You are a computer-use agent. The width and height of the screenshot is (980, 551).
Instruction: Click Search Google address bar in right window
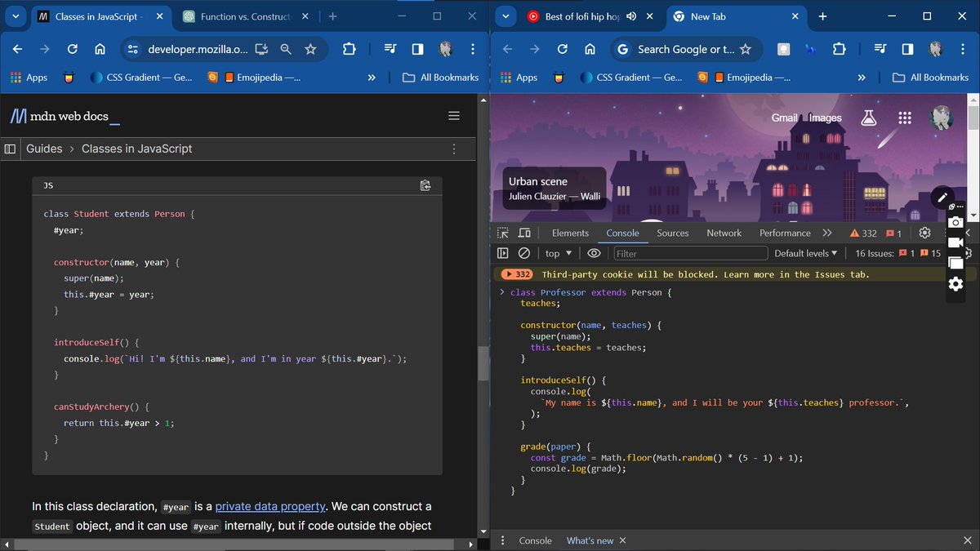(x=684, y=49)
